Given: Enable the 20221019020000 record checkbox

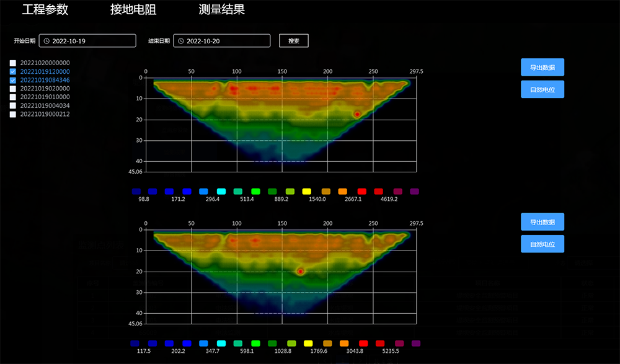Looking at the screenshot, I should 12,89.
